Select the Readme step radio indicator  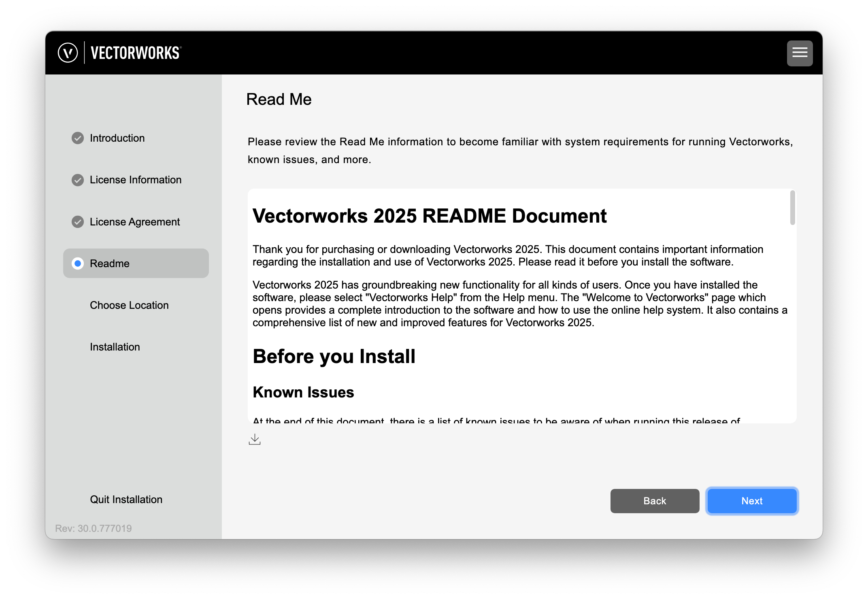[78, 263]
